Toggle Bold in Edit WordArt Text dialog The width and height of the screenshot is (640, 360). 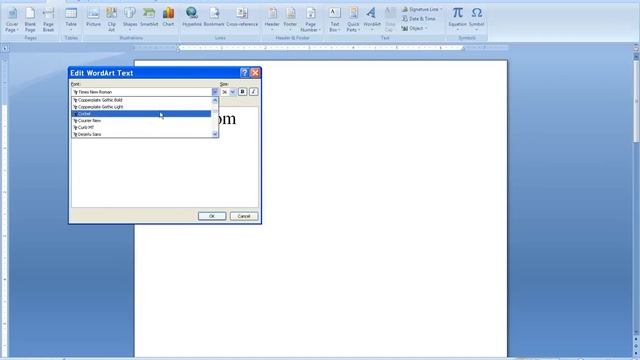(242, 92)
